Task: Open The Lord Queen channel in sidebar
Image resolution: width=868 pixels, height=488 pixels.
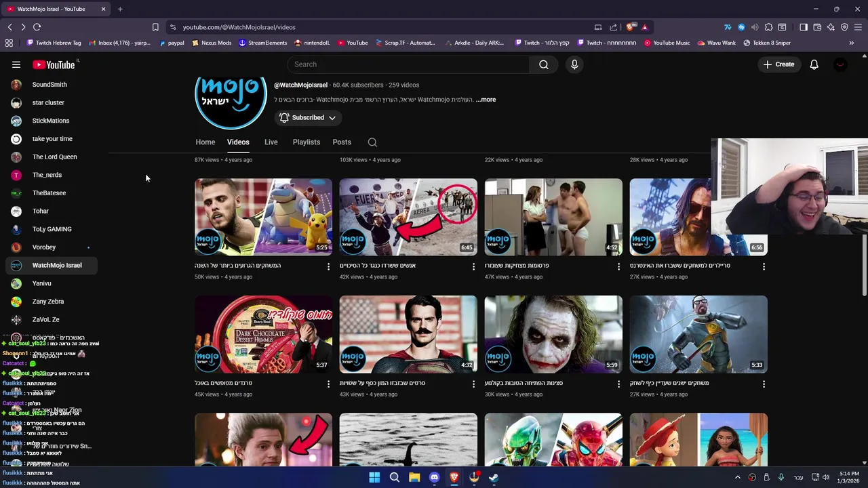Action: tap(52, 157)
